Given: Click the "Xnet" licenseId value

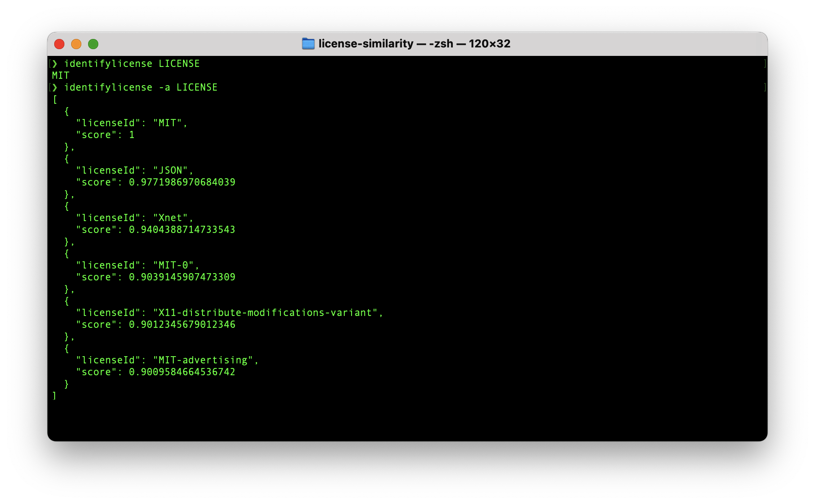Looking at the screenshot, I should 170,218.
